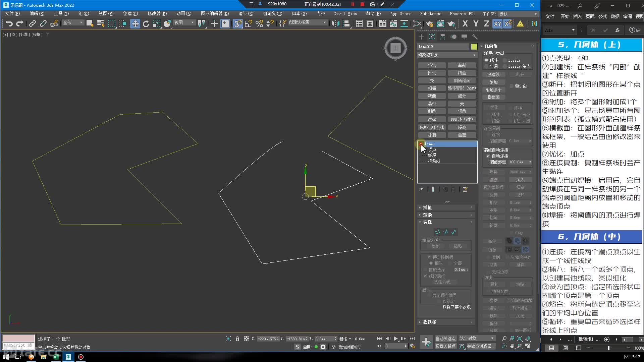Open the 选定对象 key filter dropdown
The height and width of the screenshot is (362, 644).
point(477,338)
